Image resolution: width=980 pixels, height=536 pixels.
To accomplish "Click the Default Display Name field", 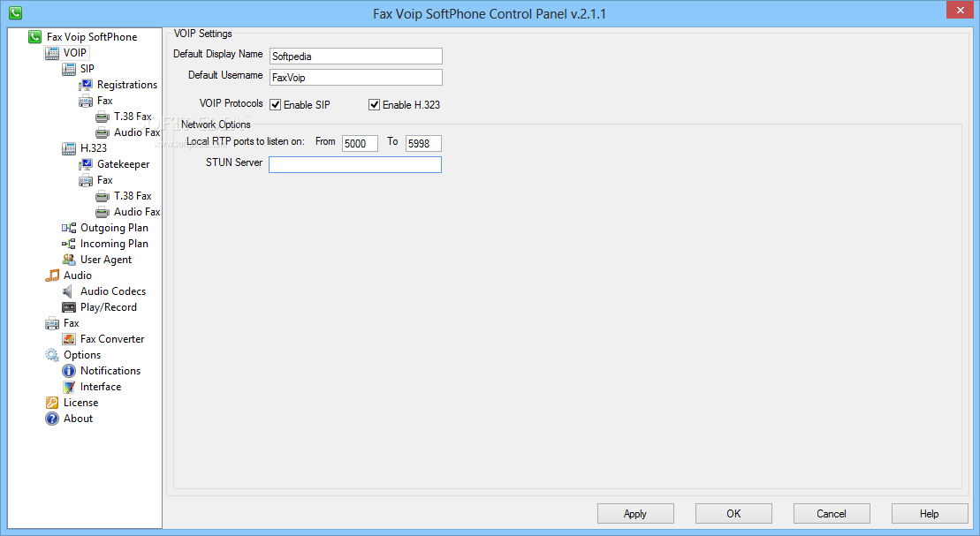I will pyautogui.click(x=356, y=57).
